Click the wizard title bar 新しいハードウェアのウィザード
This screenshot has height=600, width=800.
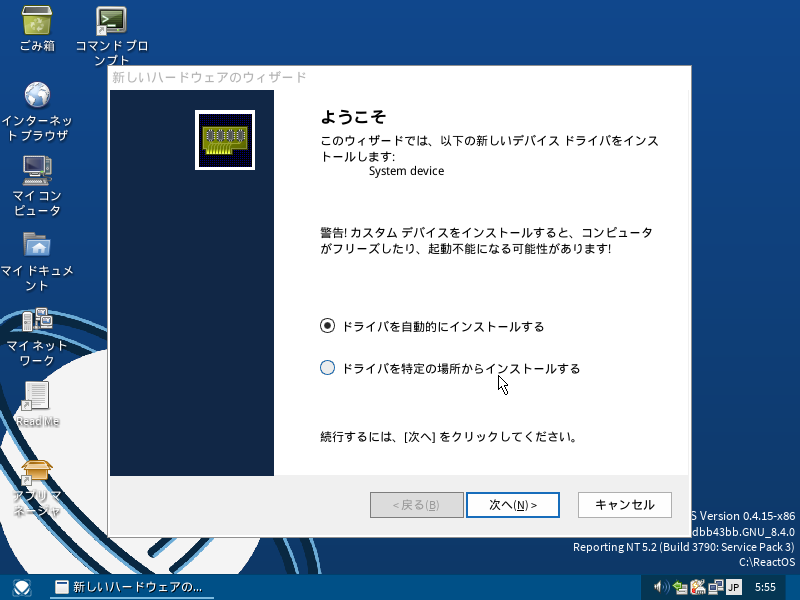[399, 78]
